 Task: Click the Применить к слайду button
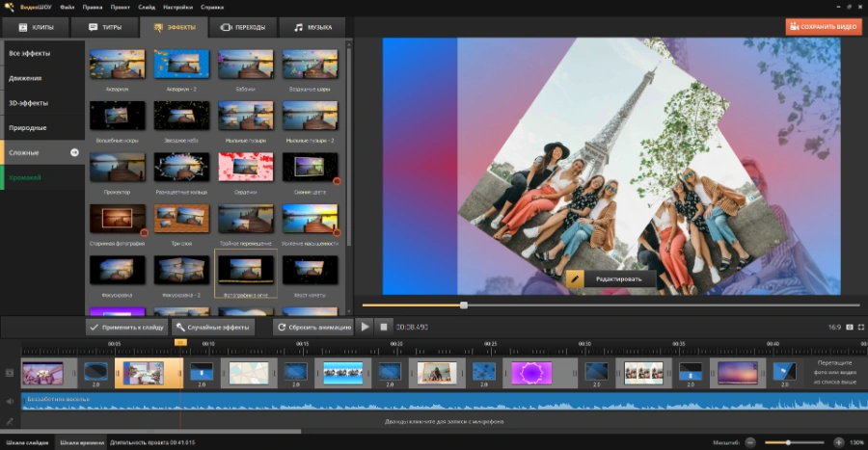click(x=126, y=328)
